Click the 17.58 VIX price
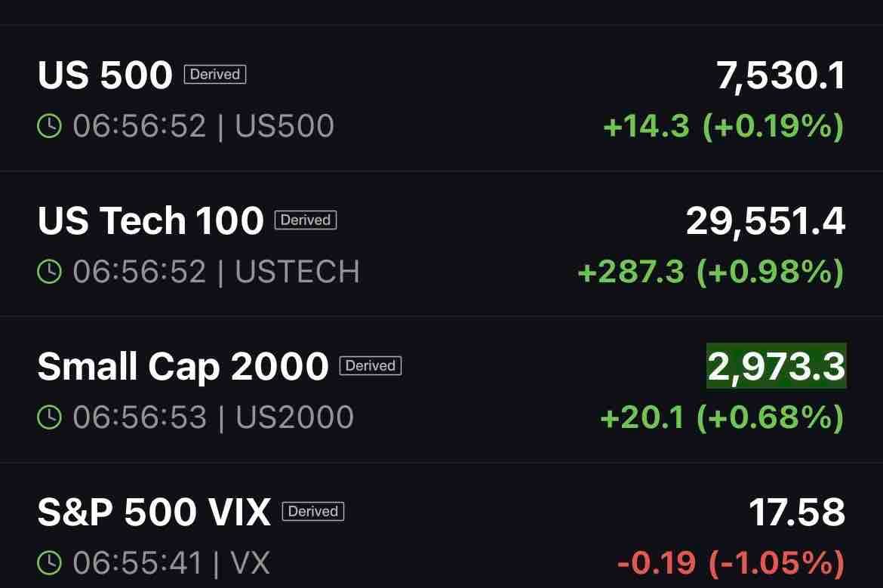This screenshot has width=883, height=588. pyautogui.click(x=798, y=512)
